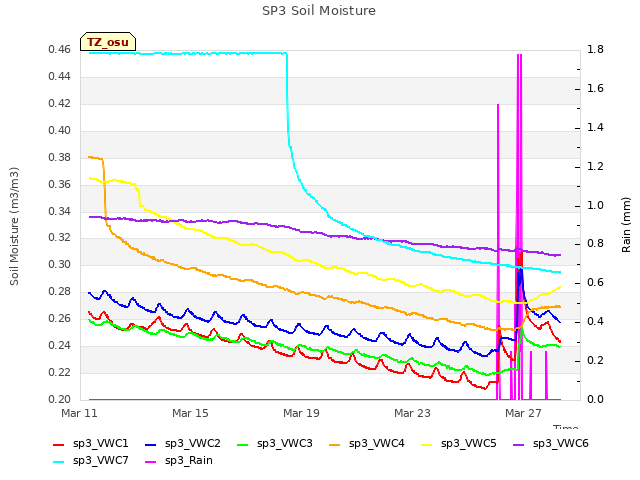Viewport: 640px width, 480px height.
Task: Click the cyan sp3_VWC7 legend swatch
Action: click(x=59, y=462)
